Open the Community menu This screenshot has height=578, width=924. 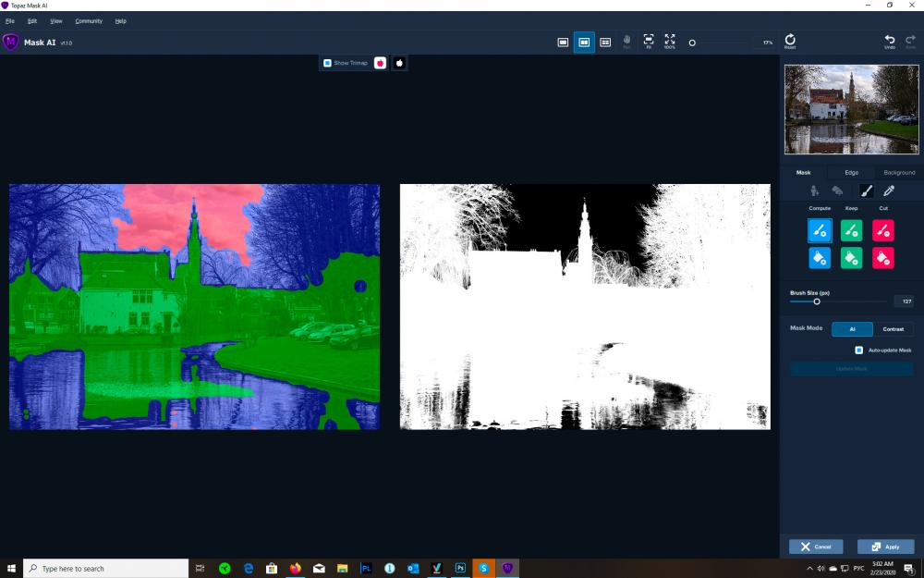pyautogui.click(x=89, y=21)
